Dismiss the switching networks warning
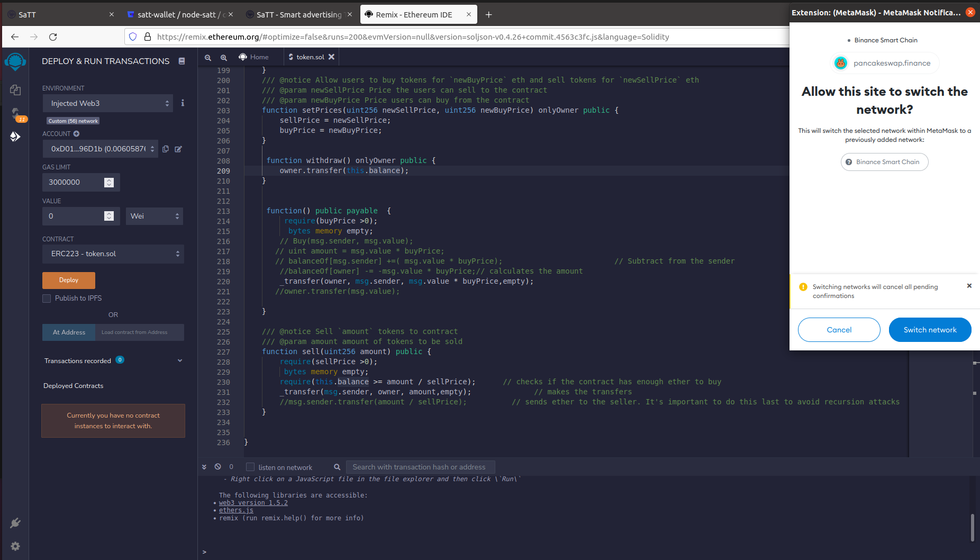The height and width of the screenshot is (560, 980). click(969, 286)
